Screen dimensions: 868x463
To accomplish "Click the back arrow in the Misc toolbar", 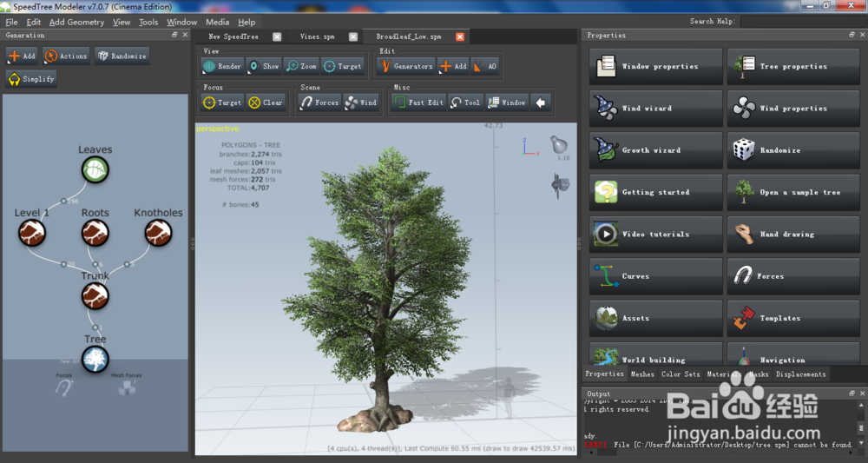I will click(541, 103).
